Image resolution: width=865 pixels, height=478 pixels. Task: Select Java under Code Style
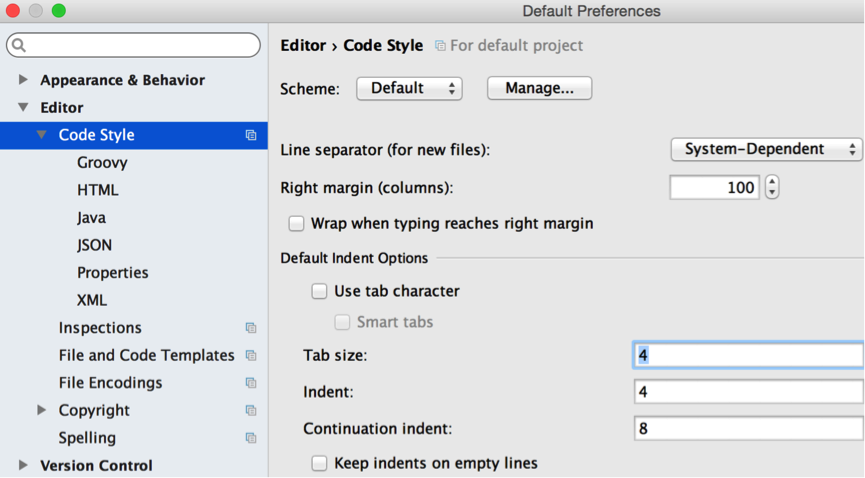pos(91,218)
